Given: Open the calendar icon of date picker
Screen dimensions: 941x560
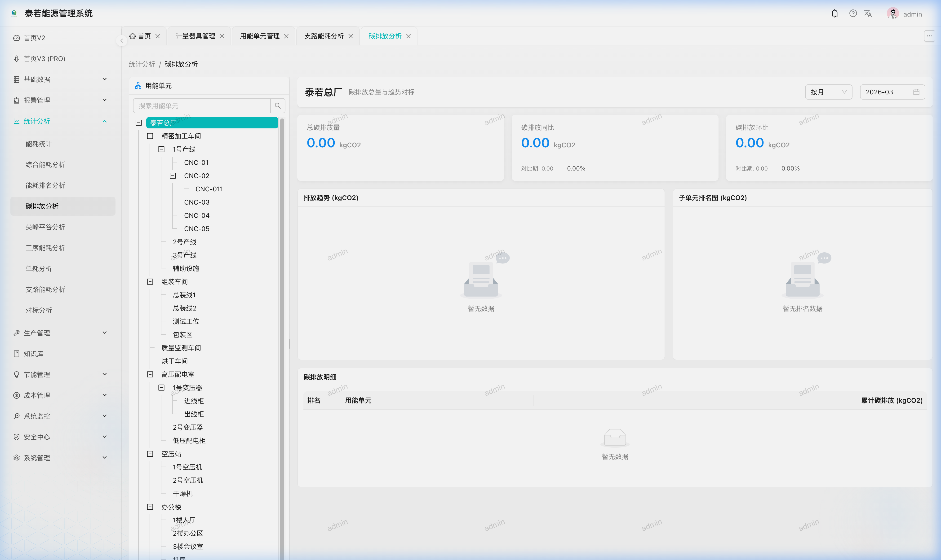Looking at the screenshot, I should coord(916,92).
